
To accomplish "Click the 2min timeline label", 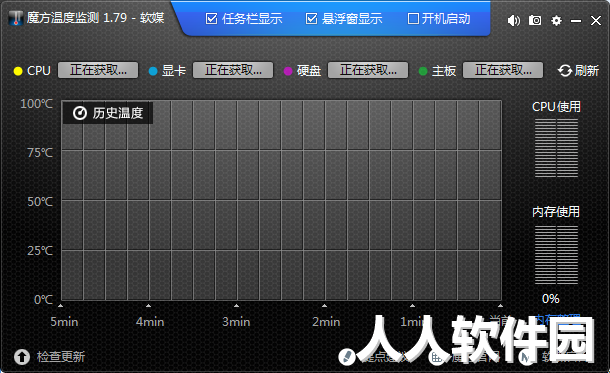I will (326, 322).
